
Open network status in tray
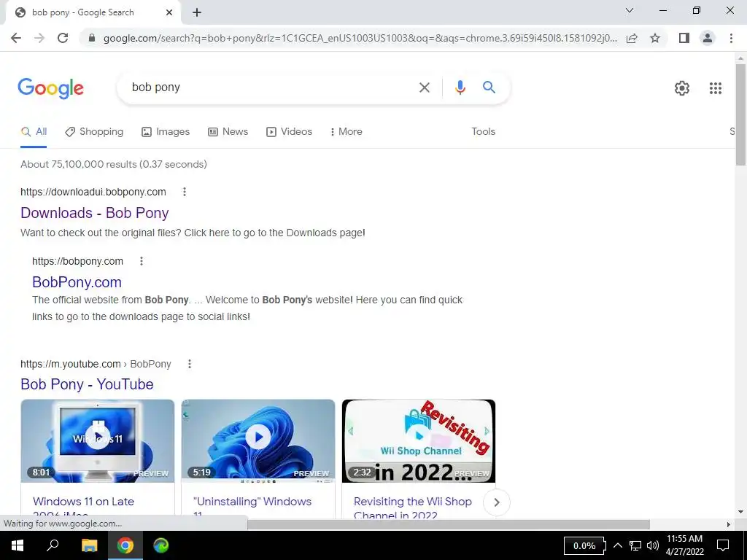(635, 545)
